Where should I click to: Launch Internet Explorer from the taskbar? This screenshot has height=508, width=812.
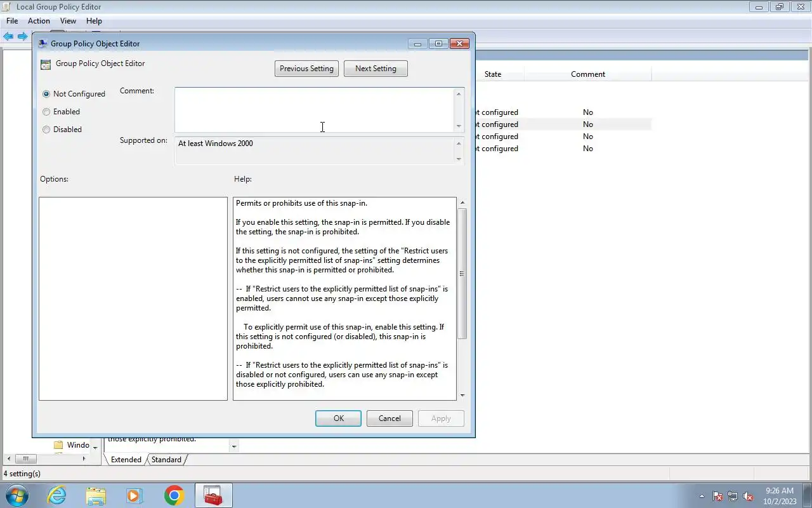pyautogui.click(x=57, y=495)
